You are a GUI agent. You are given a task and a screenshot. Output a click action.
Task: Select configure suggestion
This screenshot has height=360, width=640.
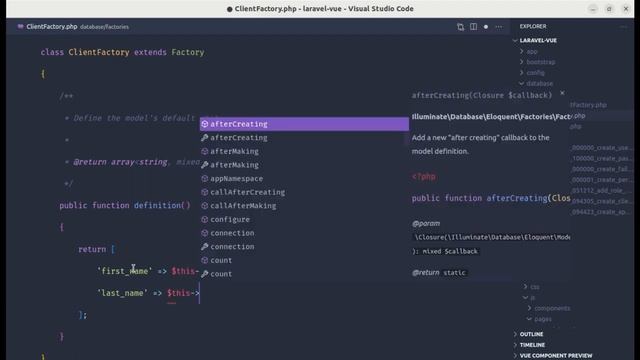(x=304, y=219)
